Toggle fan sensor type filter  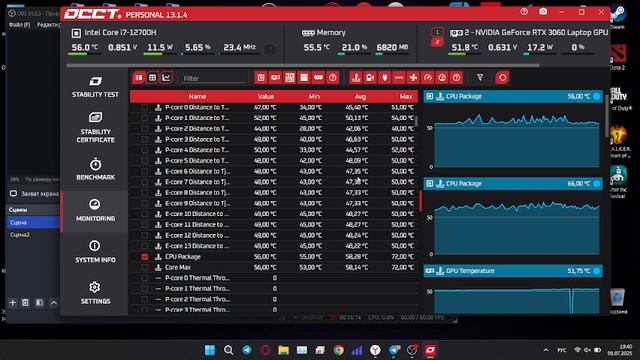tap(413, 78)
